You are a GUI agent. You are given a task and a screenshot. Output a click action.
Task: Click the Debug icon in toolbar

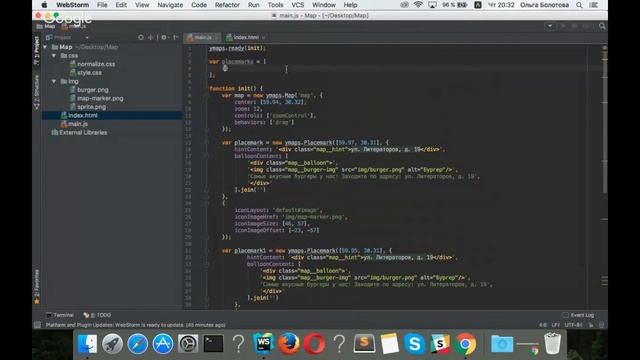pyautogui.click(x=574, y=26)
